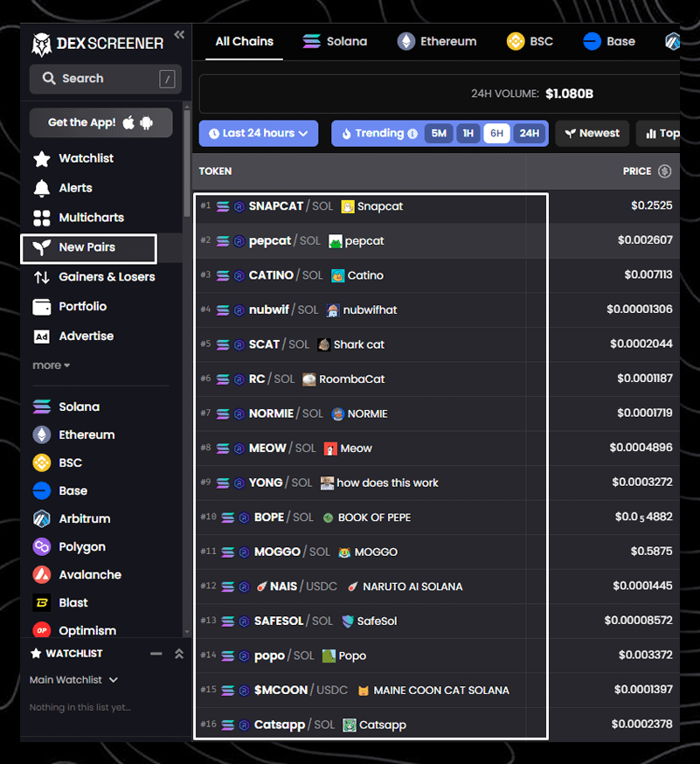The height and width of the screenshot is (764, 700).
Task: Click the NORMIE token logo
Action: click(x=338, y=414)
